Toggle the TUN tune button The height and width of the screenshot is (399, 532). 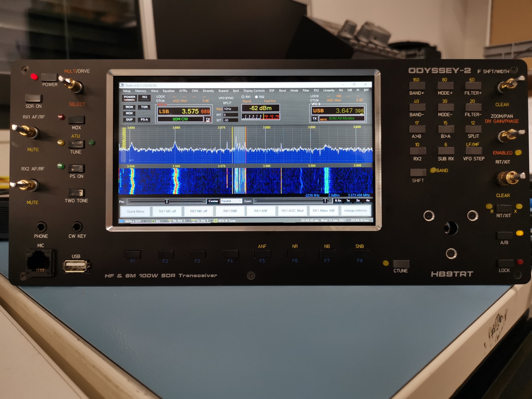click(x=144, y=107)
